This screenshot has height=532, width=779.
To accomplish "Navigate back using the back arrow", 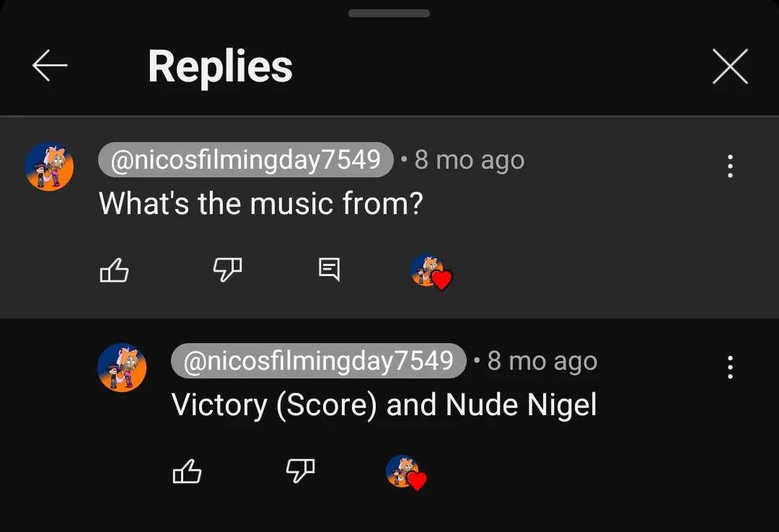I will point(49,66).
